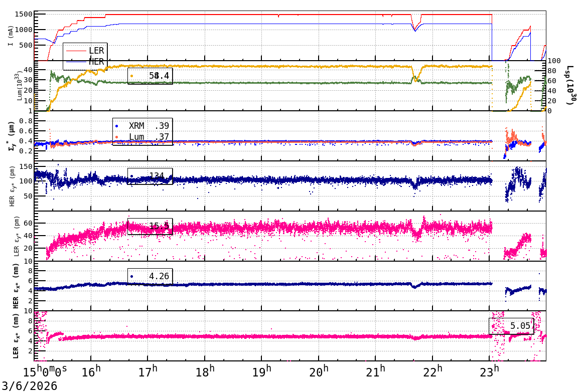Click the LER vertical emittance legend value 15.5
This screenshot has width=582, height=392.
159,227
